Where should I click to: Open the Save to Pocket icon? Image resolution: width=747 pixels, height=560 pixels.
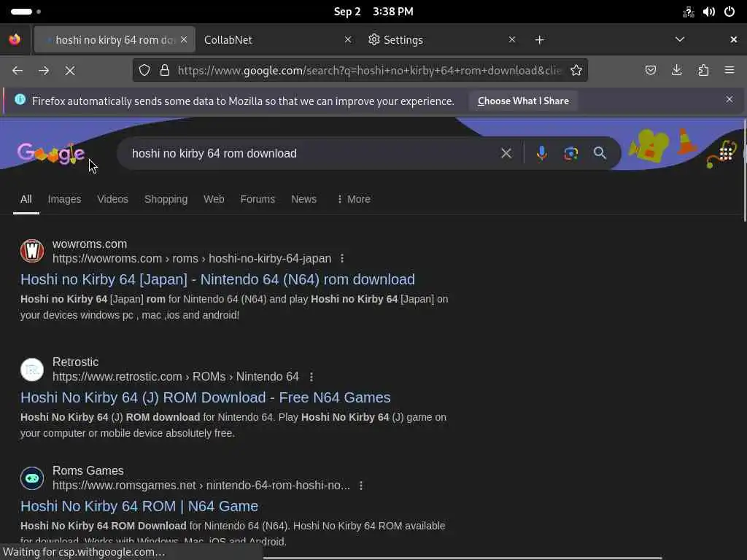[651, 71]
